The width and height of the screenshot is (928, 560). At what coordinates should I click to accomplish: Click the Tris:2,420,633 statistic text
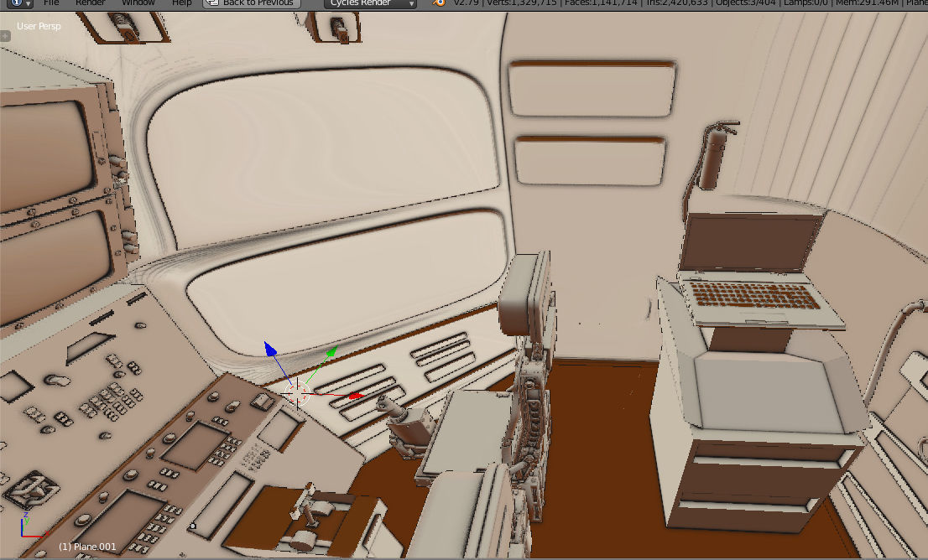(676, 3)
